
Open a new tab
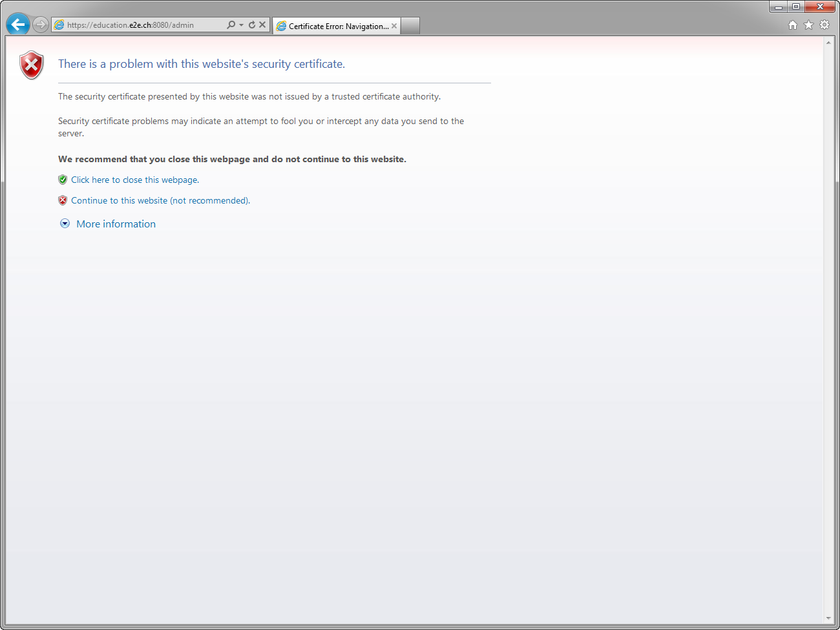pos(410,26)
